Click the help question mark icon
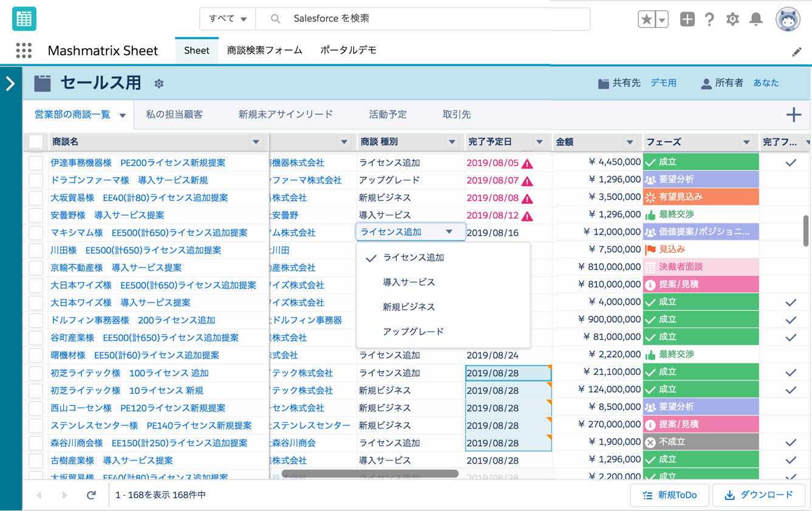Viewport: 812px width, 511px height. (x=709, y=19)
